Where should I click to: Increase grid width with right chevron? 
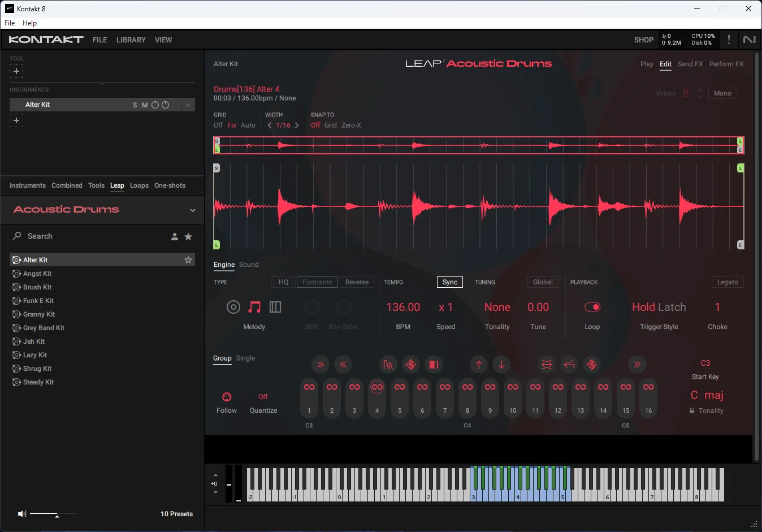point(297,126)
